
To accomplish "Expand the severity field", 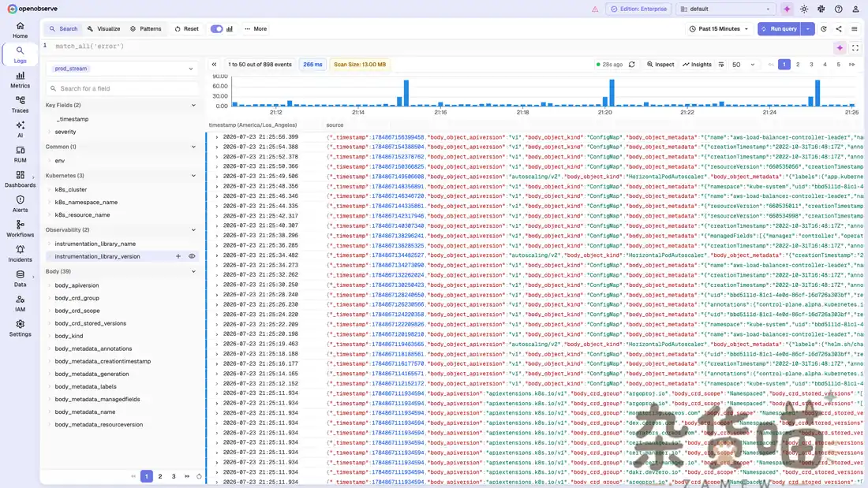I will point(49,132).
